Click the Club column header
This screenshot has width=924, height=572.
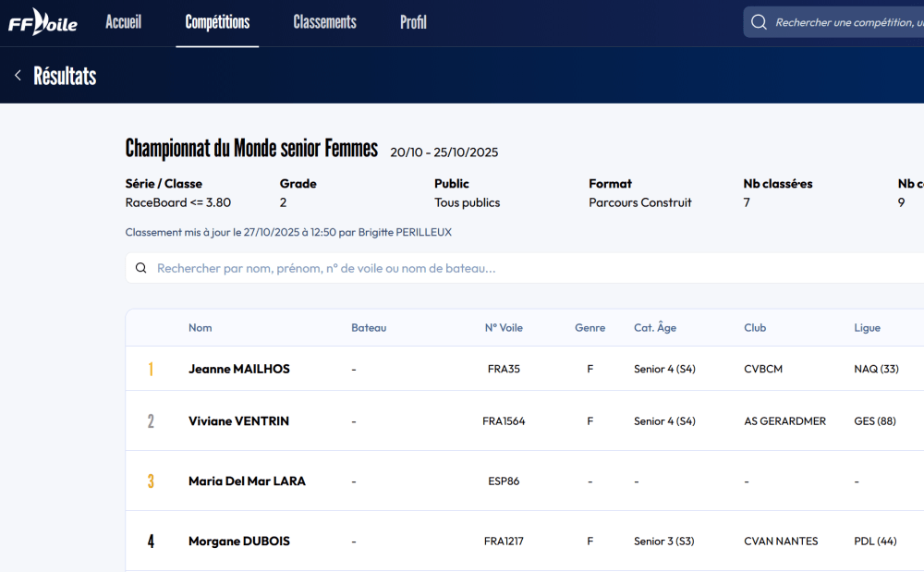pyautogui.click(x=754, y=328)
